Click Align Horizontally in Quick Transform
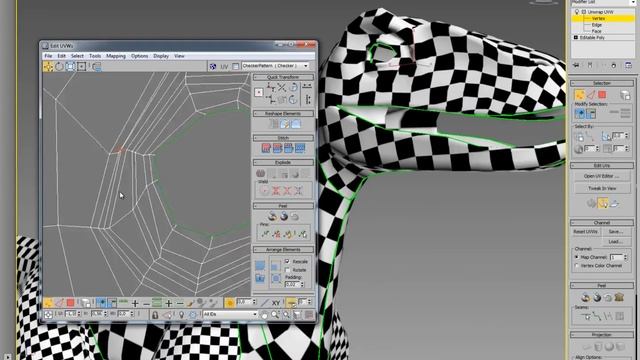Image resolution: width=640 pixels, height=360 pixels. click(x=271, y=87)
